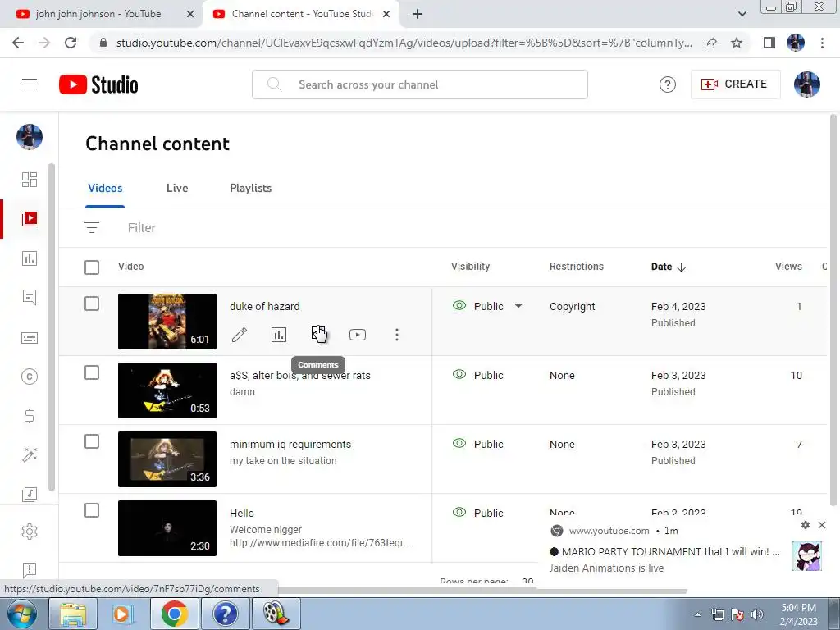The height and width of the screenshot is (630, 840).
Task: Open the 0:53 video thumbnail
Action: (x=167, y=390)
